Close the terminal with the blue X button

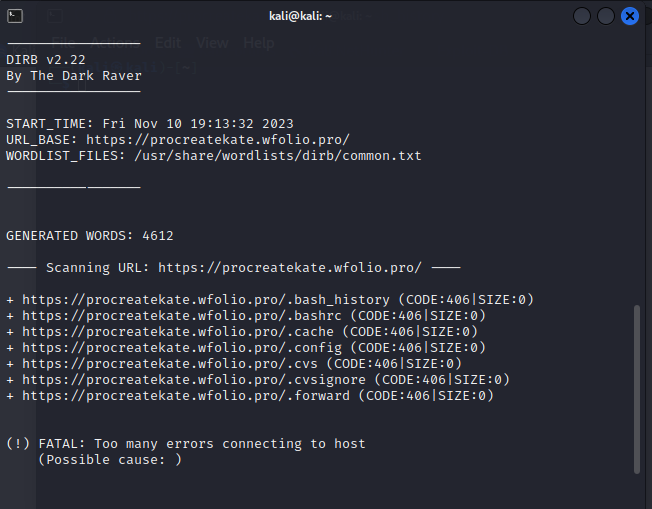pos(630,16)
